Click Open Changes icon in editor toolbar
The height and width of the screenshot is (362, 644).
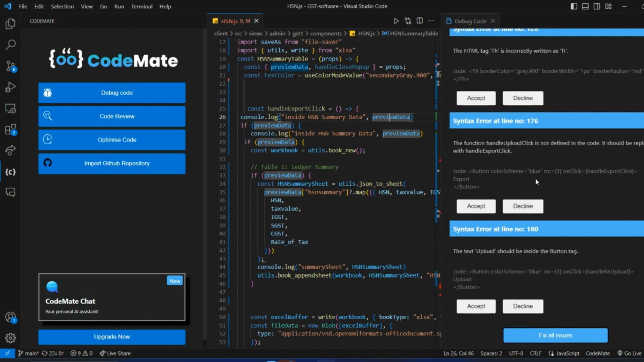[x=408, y=21]
